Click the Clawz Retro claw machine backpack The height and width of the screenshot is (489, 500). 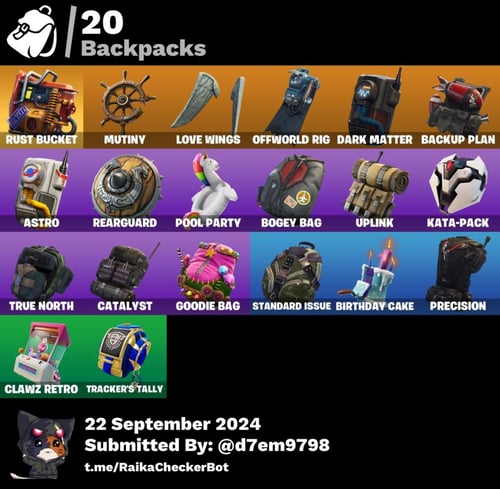tap(42, 356)
